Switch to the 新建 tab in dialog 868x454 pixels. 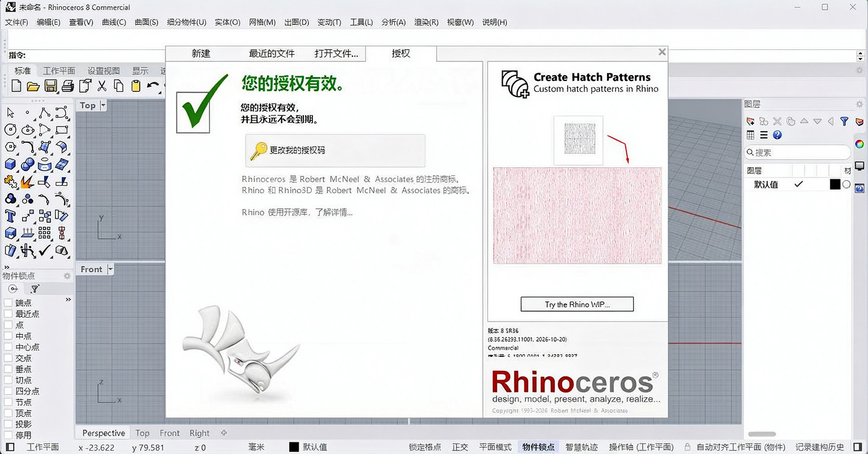pyautogui.click(x=201, y=53)
